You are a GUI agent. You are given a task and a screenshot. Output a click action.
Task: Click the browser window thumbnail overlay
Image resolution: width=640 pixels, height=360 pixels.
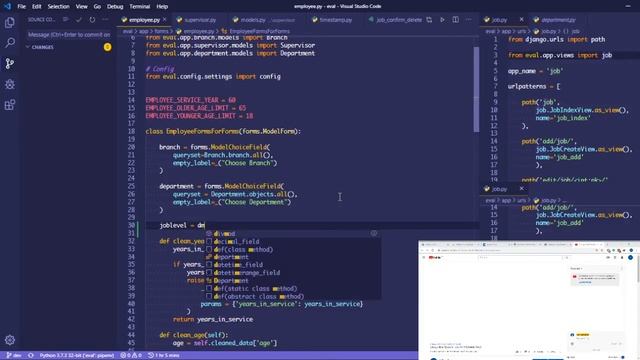[529, 300]
